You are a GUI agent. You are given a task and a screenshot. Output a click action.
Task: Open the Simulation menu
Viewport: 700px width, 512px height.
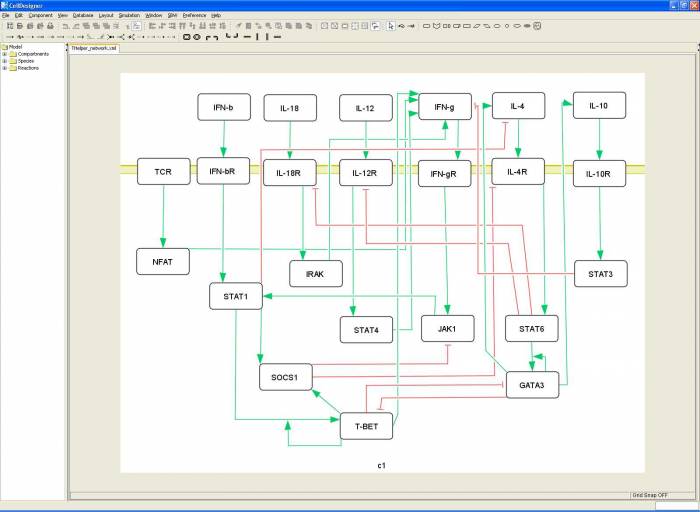click(x=129, y=15)
